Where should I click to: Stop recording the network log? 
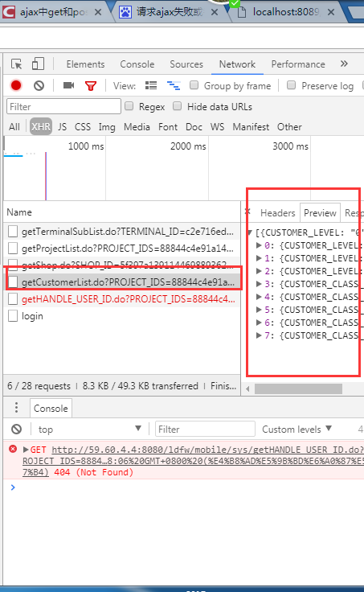(x=16, y=86)
